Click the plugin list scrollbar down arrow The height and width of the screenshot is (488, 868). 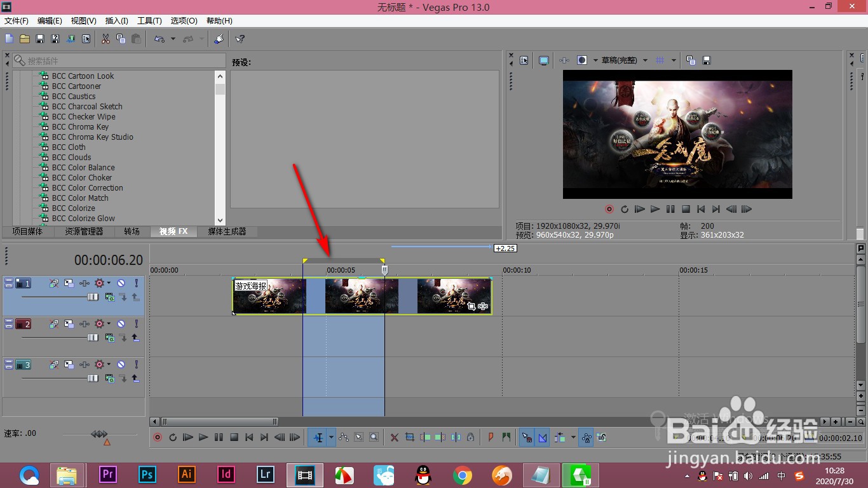tap(220, 219)
